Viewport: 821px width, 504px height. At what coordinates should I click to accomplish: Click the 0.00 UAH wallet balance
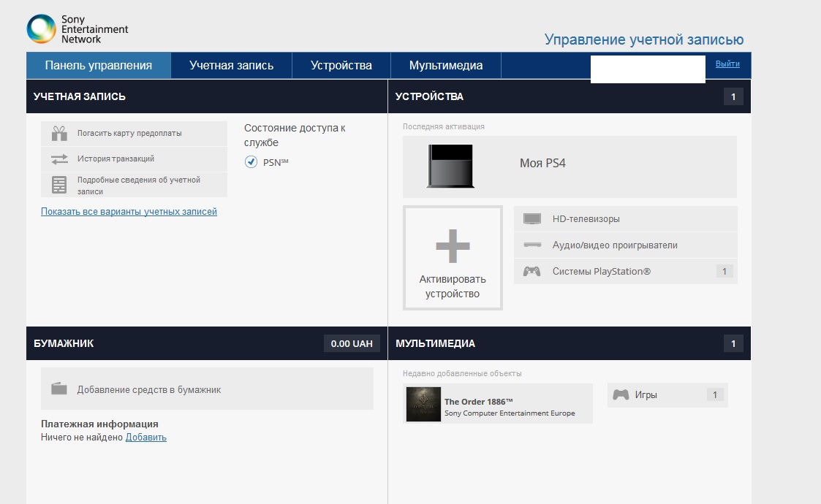(x=352, y=343)
